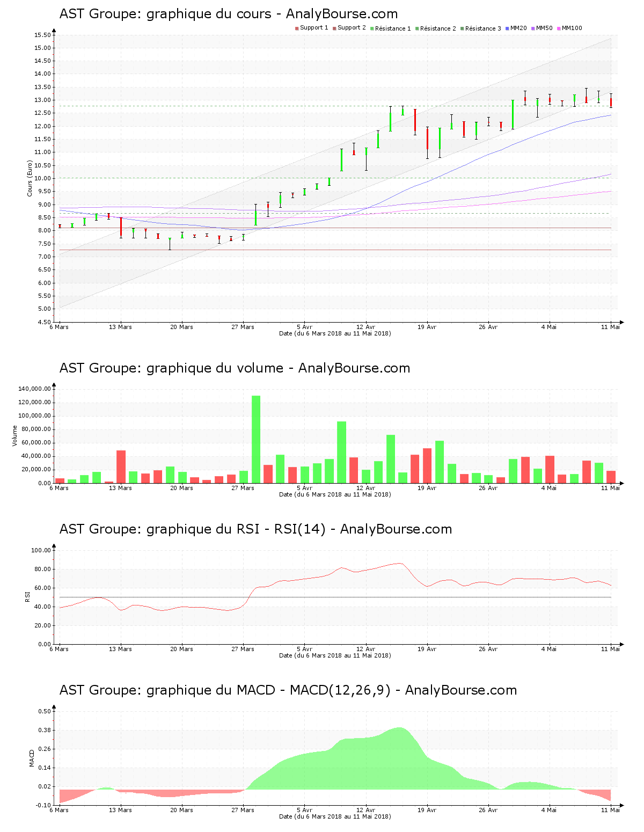
Task: Select the Résistance 2 legend label
Action: point(438,28)
